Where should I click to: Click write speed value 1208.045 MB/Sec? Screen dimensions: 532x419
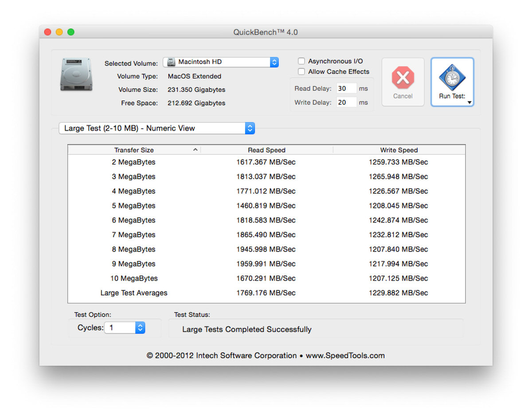(x=399, y=206)
